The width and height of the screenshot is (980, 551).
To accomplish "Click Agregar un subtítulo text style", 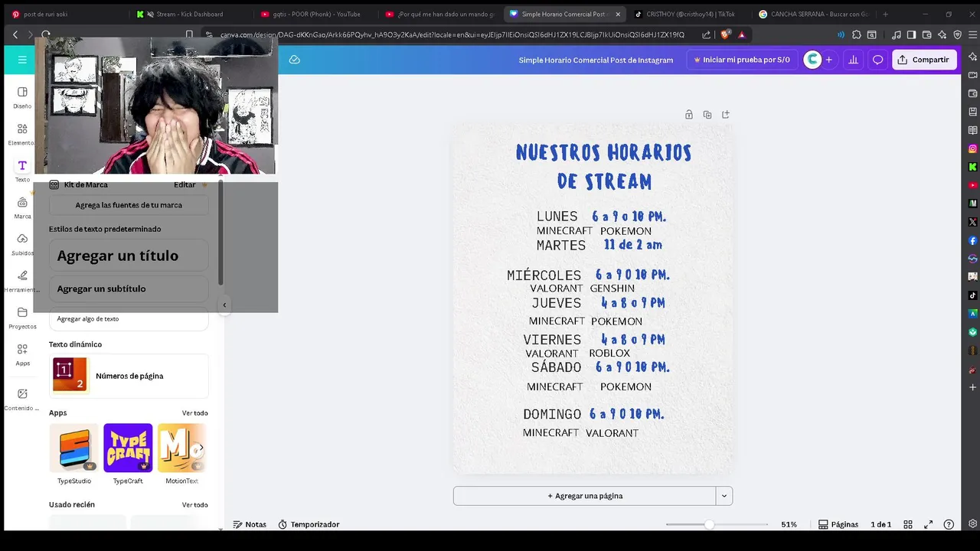I will tap(129, 289).
